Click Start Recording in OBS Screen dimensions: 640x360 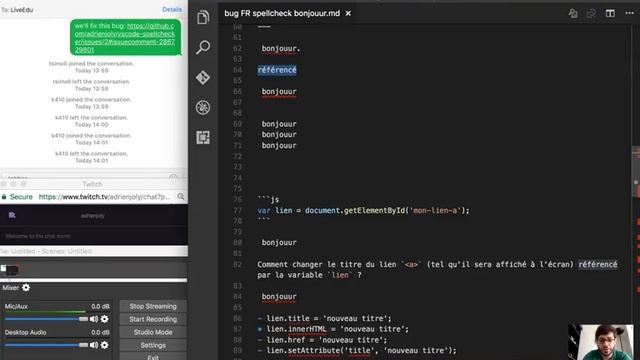click(x=153, y=319)
